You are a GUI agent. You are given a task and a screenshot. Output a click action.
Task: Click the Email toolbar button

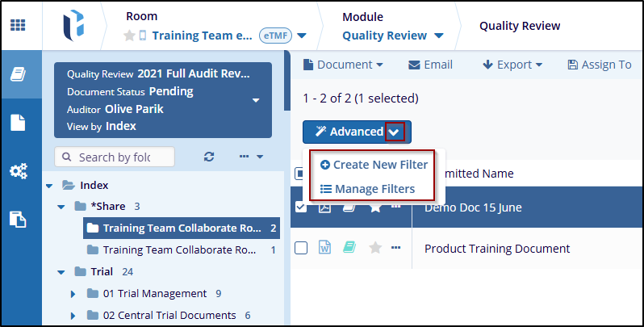(x=430, y=65)
